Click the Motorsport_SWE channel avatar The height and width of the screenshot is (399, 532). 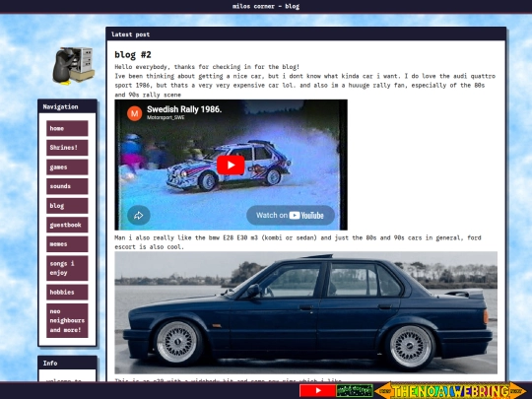[x=134, y=113]
